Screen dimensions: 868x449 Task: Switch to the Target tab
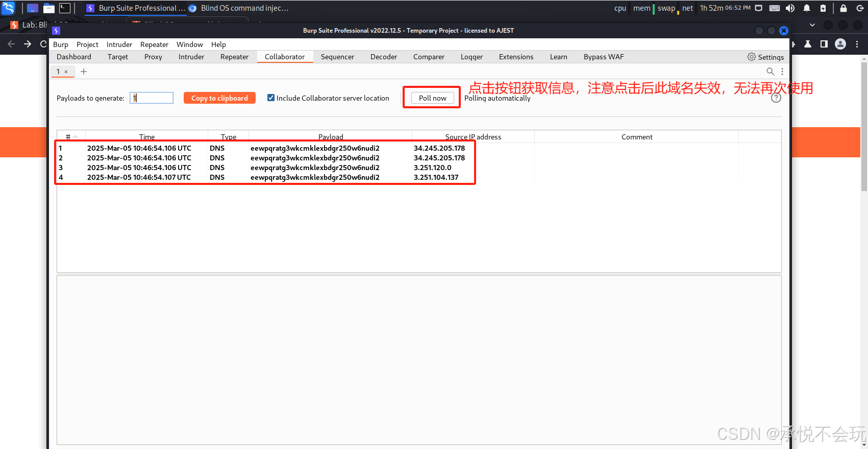coord(118,57)
